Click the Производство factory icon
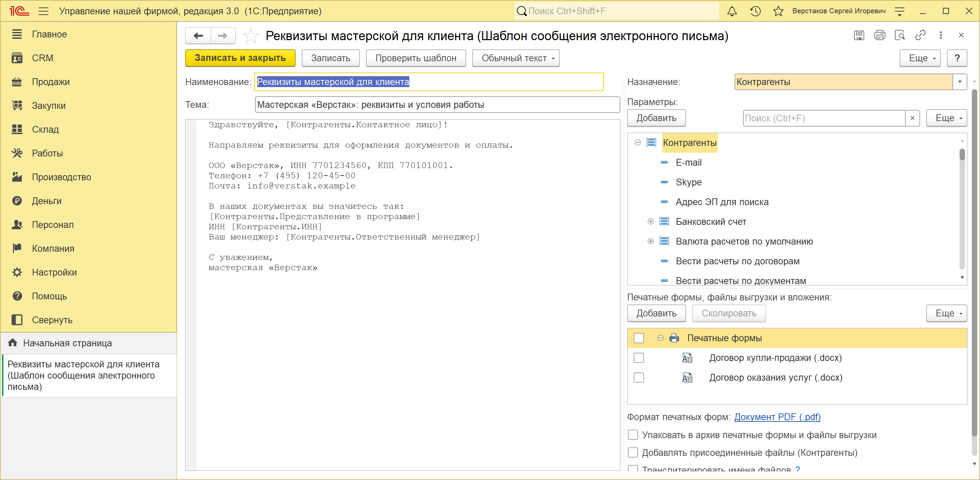 click(x=17, y=177)
